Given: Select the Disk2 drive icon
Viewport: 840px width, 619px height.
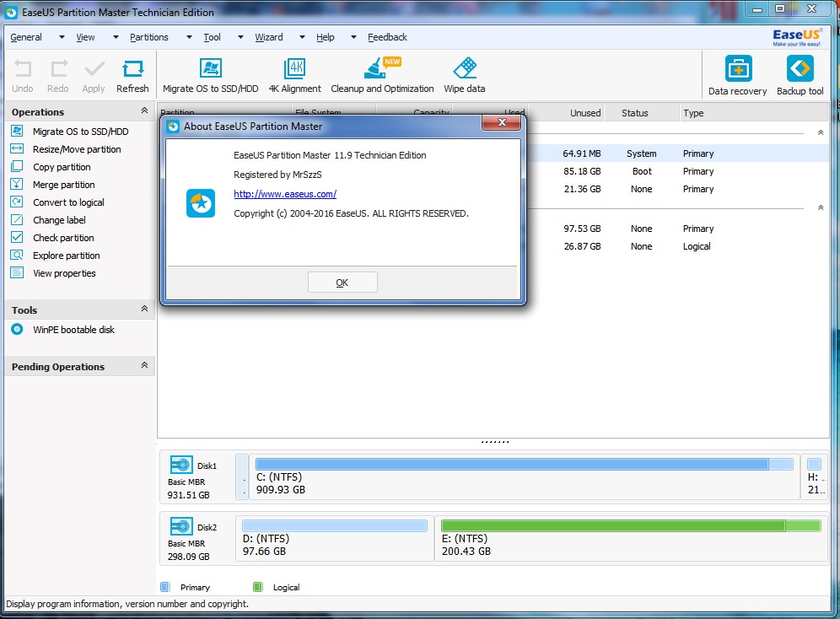Looking at the screenshot, I should tap(181, 526).
